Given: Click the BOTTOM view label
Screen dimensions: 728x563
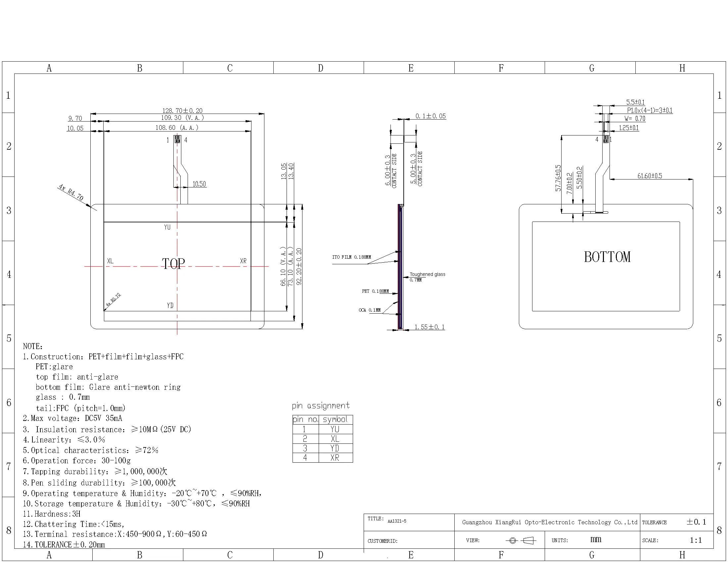Looking at the screenshot, I should tap(607, 257).
